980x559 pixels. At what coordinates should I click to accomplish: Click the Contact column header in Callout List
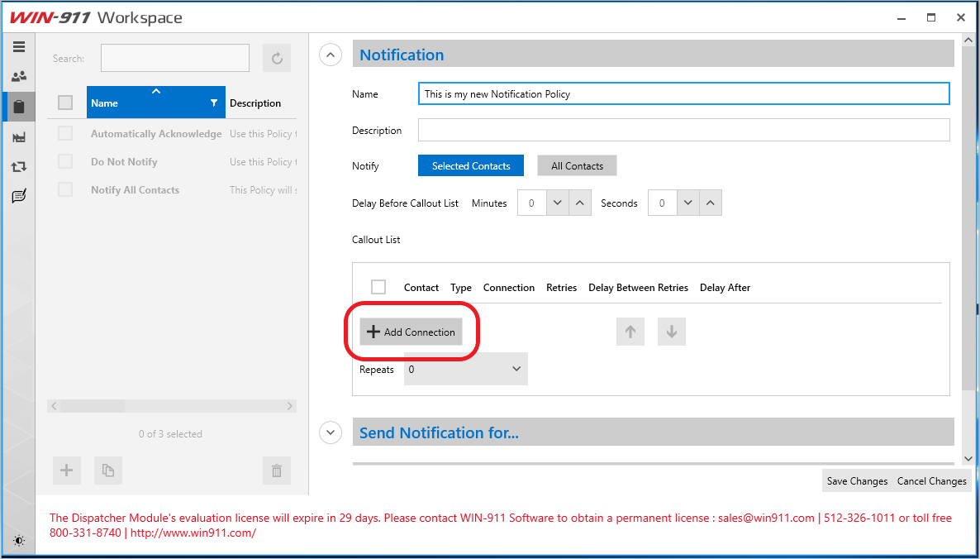coord(421,288)
